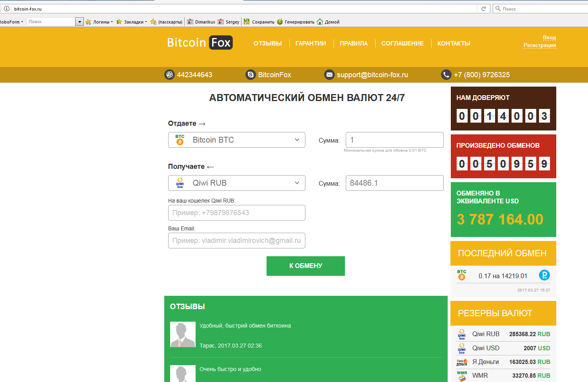Click the Ваш Email input field

(x=236, y=241)
